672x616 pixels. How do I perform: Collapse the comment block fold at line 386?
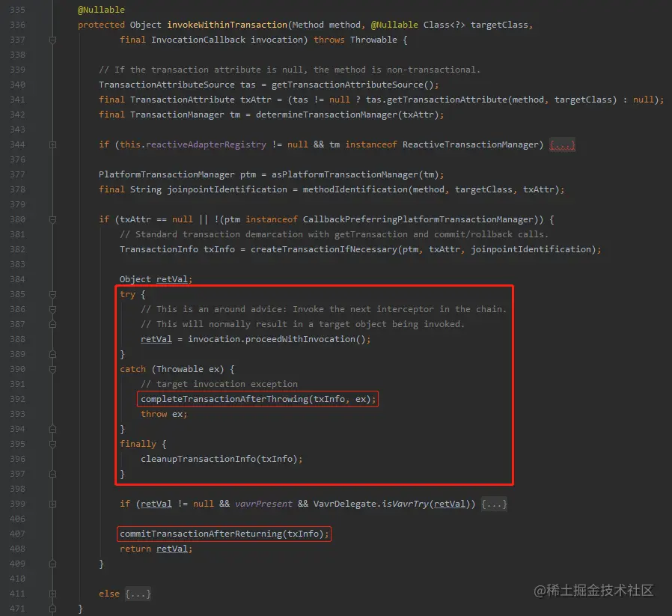52,310
